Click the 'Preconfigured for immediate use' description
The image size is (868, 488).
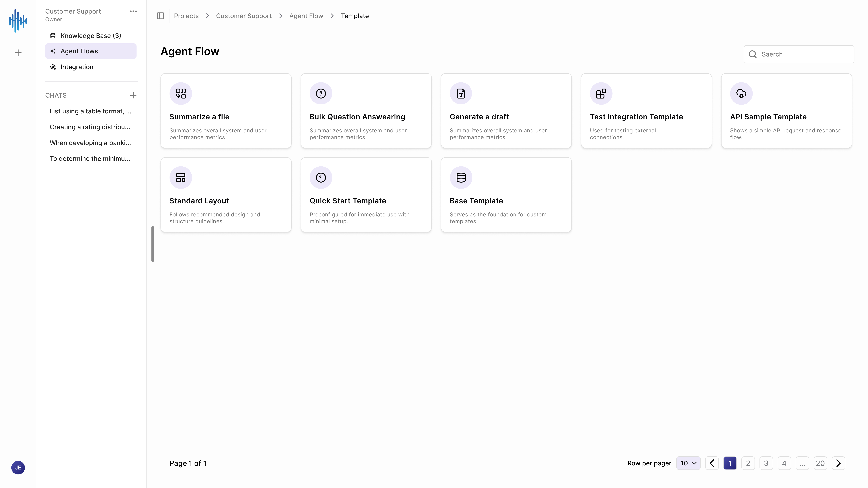(x=359, y=218)
